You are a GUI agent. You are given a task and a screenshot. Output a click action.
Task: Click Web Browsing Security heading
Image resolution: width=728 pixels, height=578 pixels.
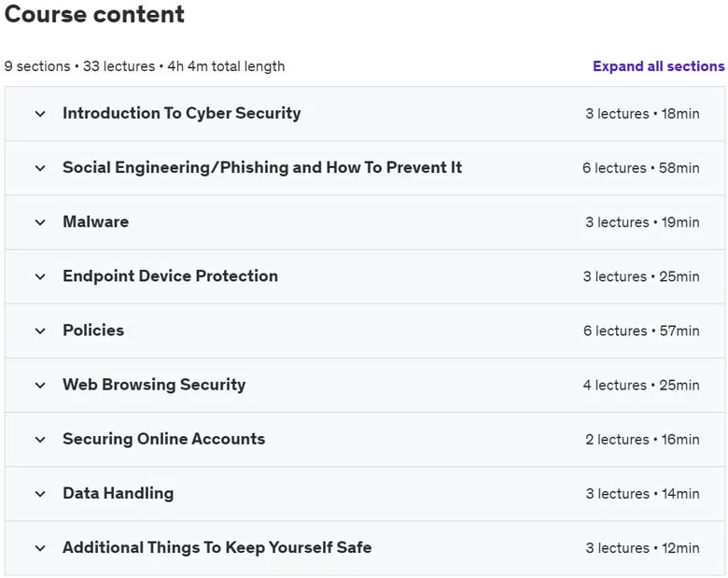(154, 385)
